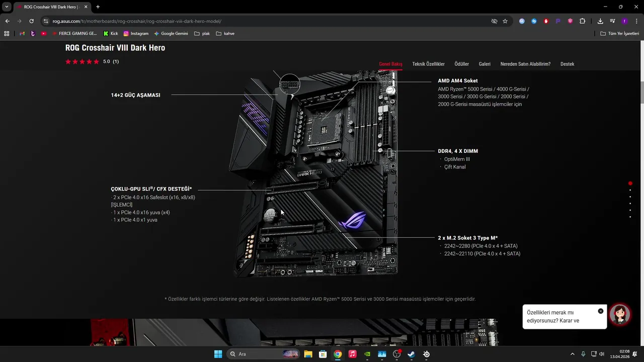The image size is (644, 362).
Task: Open the Windows Start menu
Action: click(x=218, y=354)
